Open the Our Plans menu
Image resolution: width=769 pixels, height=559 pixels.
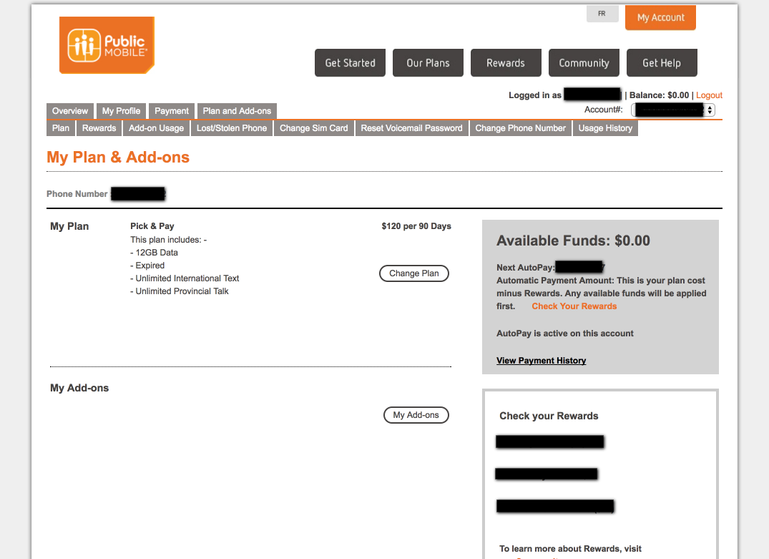(x=428, y=63)
